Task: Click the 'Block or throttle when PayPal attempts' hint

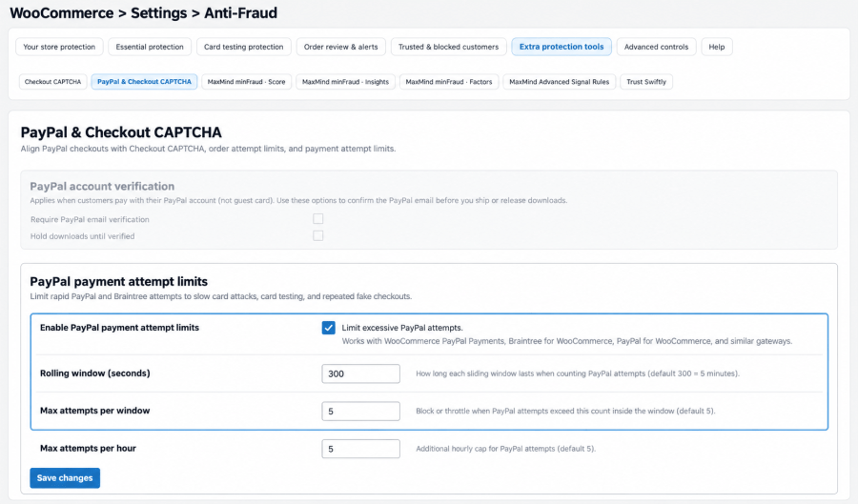Action: (565, 411)
